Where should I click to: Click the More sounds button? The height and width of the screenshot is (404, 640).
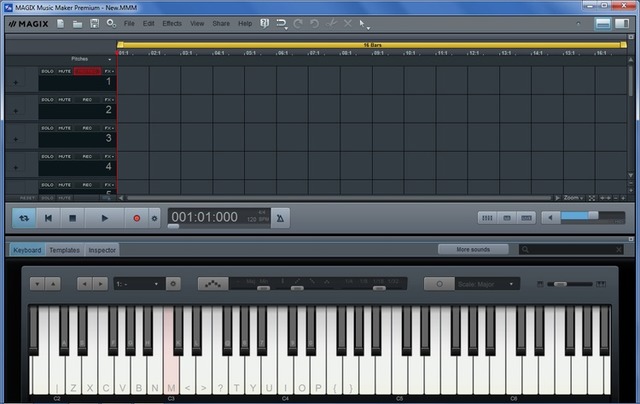[x=473, y=249]
